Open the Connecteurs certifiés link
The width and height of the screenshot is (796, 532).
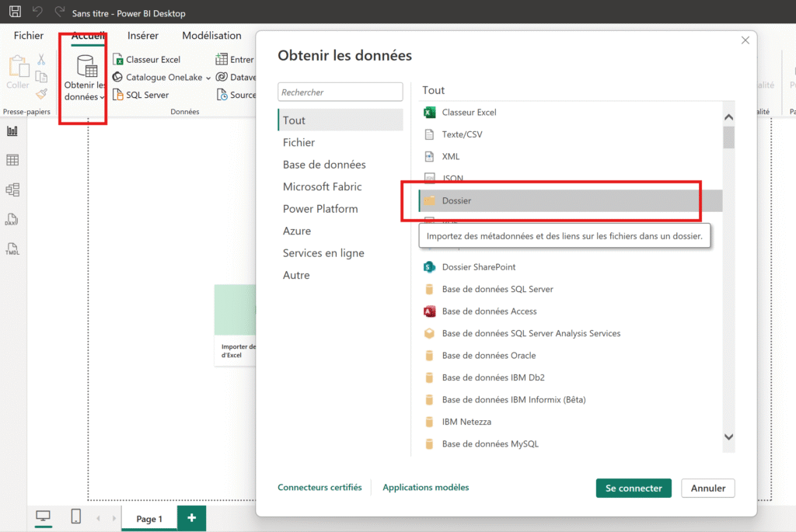(x=319, y=488)
